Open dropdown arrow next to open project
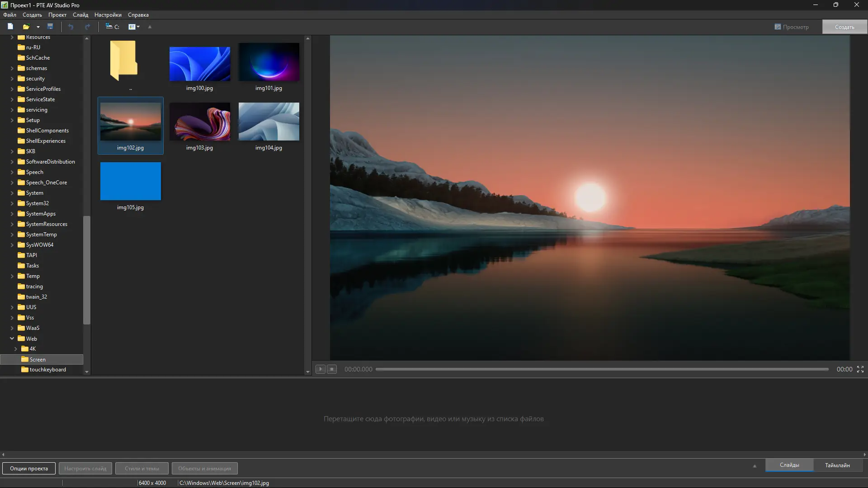Viewport: 868px width, 488px height. [x=38, y=27]
